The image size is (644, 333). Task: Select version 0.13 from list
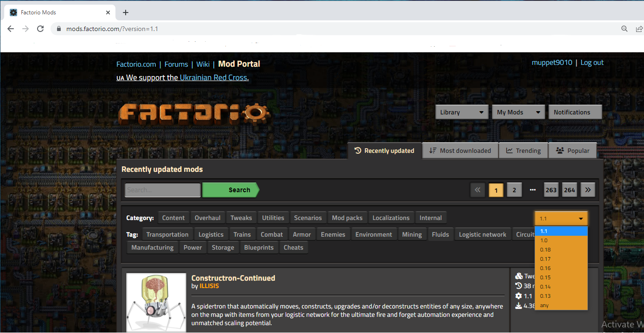[x=561, y=296]
